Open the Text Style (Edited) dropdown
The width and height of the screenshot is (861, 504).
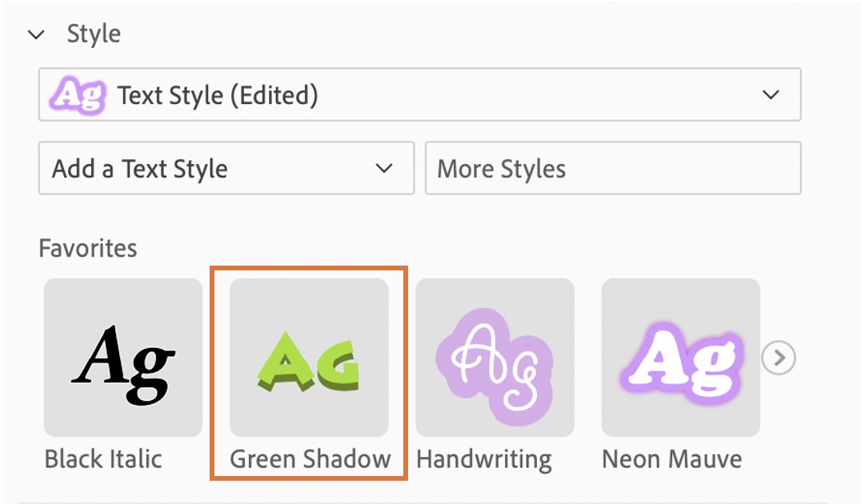click(x=419, y=95)
